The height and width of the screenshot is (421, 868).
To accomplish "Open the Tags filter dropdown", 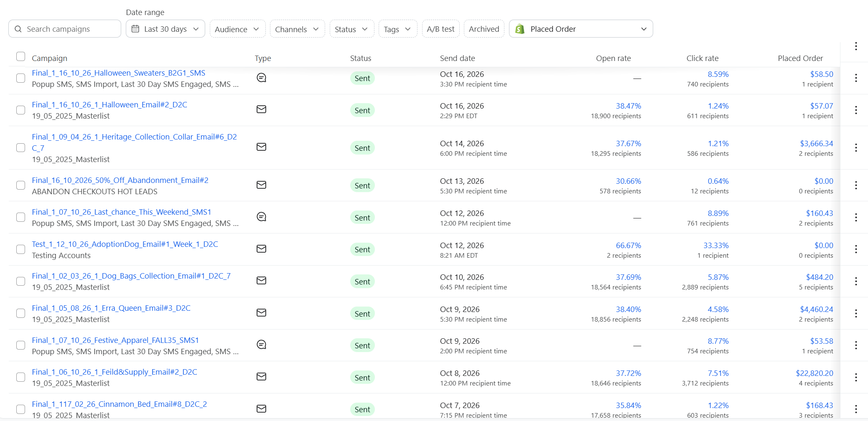I will click(x=397, y=29).
